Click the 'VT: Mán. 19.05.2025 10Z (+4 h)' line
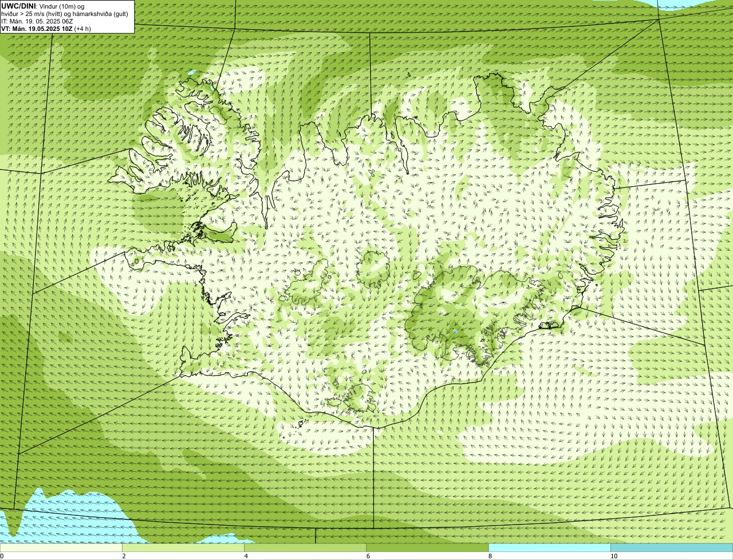 coord(46,29)
